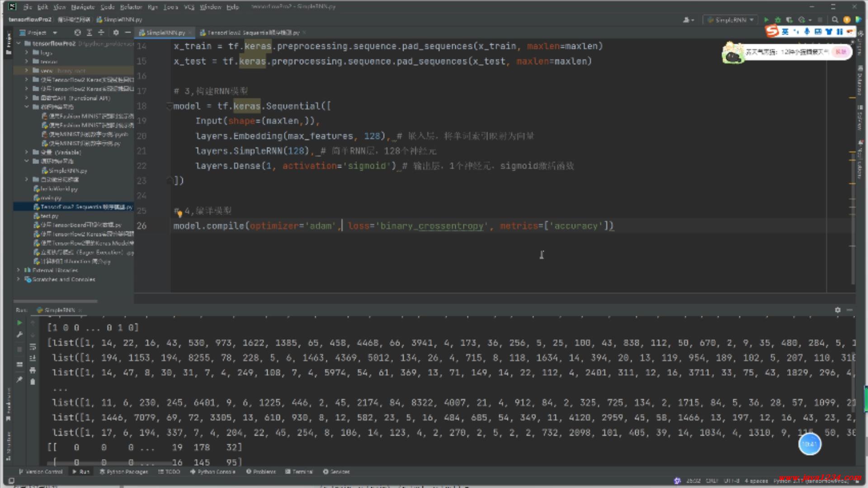This screenshot has height=488, width=868.
Task: Open Project view selector dropdown
Action: pos(55,33)
